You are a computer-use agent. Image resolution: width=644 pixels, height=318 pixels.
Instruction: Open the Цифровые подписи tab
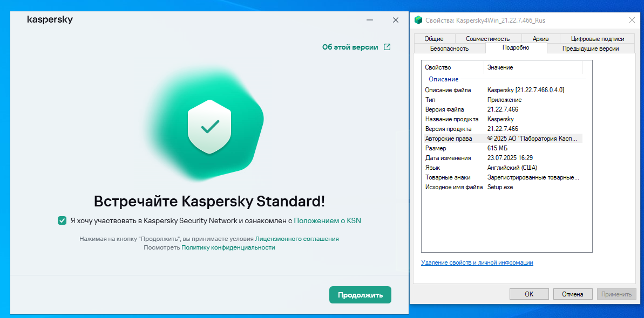pyautogui.click(x=598, y=39)
